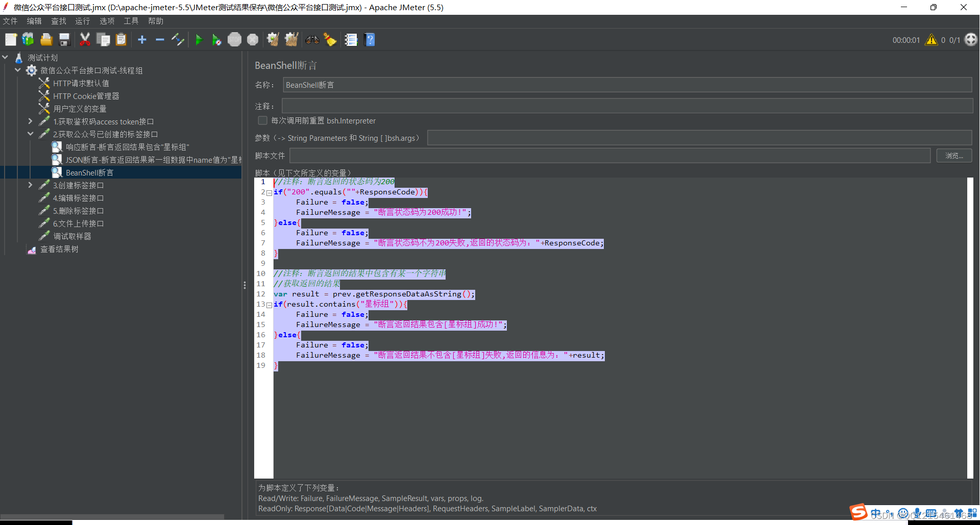The height and width of the screenshot is (525, 980).
Task: Select 6.文件上传接口 sampler
Action: pos(79,223)
